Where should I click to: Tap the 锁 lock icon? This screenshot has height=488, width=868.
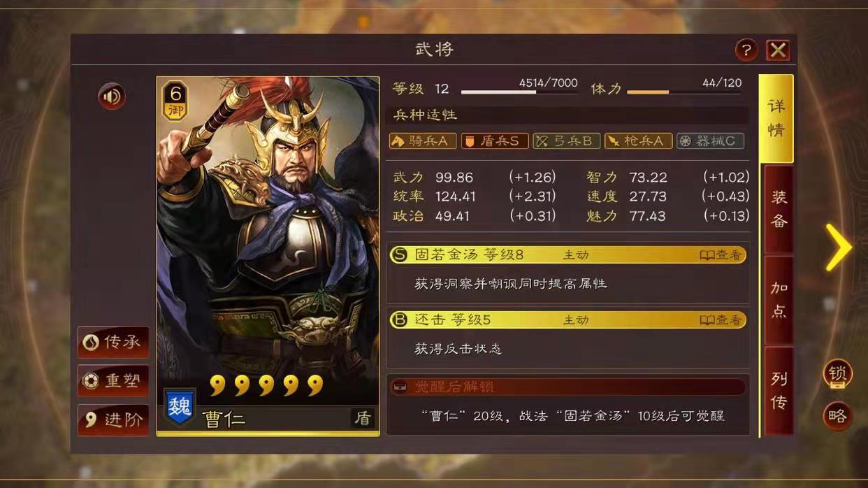(x=837, y=374)
